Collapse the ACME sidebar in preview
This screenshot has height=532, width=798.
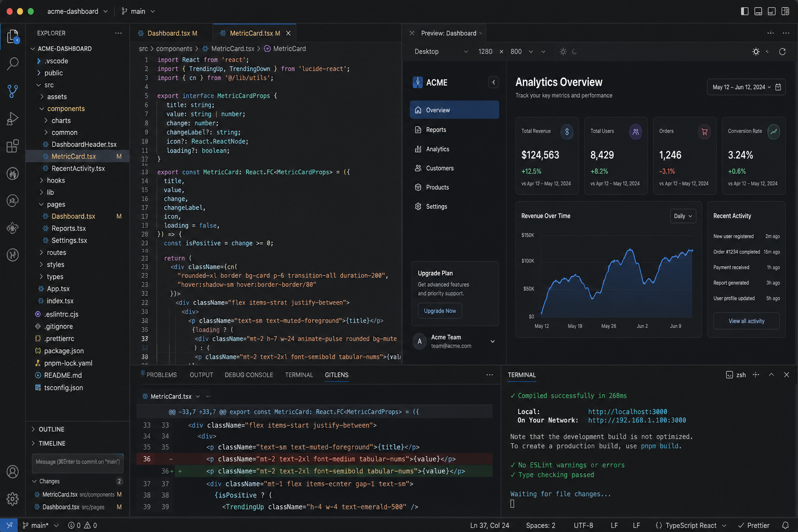click(494, 82)
